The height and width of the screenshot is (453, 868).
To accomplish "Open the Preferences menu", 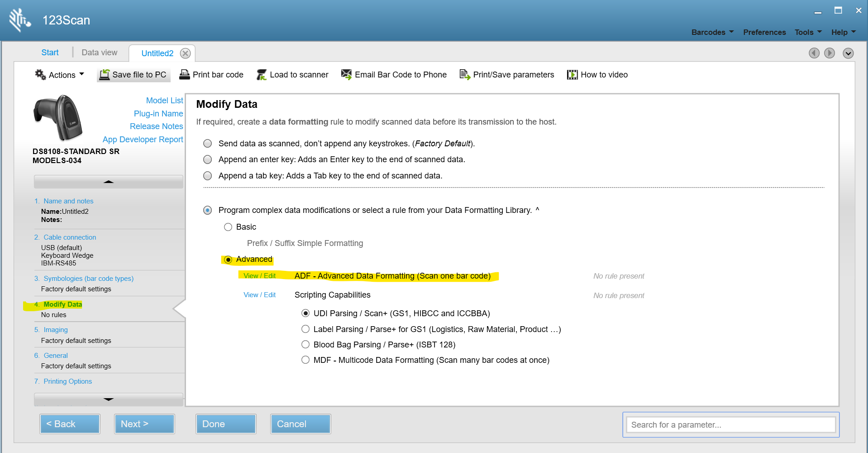I will tap(764, 32).
